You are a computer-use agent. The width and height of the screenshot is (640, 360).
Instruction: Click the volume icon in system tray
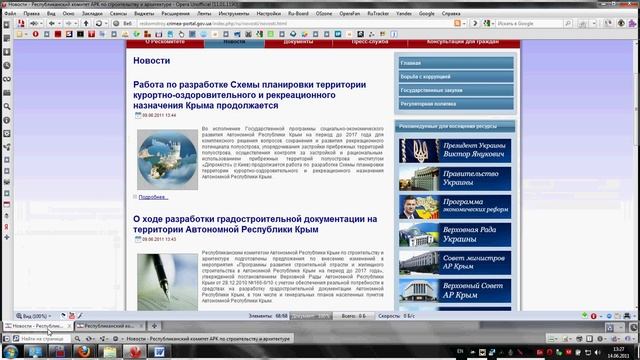tap(598, 352)
